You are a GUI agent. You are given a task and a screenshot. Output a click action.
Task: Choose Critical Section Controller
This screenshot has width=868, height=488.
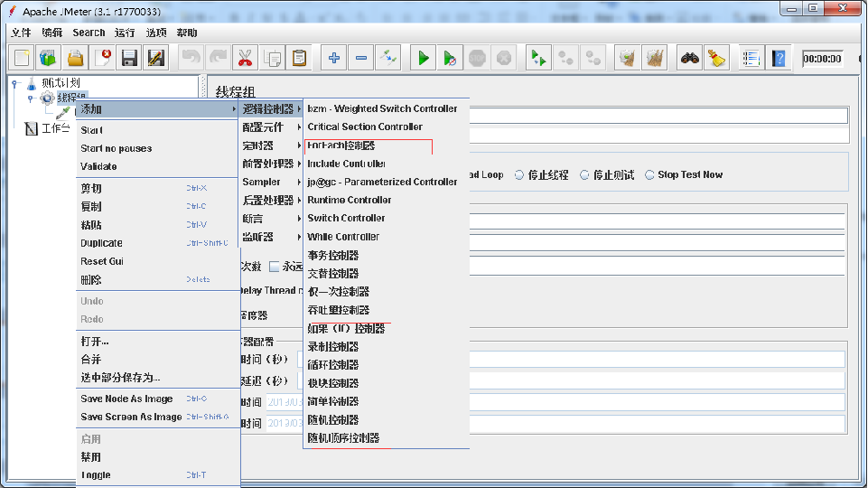tap(387, 127)
